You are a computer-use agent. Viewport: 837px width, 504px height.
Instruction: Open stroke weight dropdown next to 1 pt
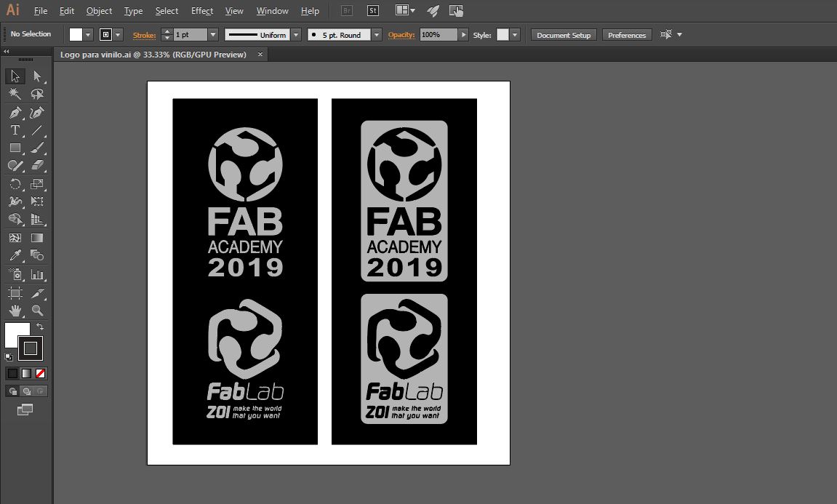[x=213, y=35]
